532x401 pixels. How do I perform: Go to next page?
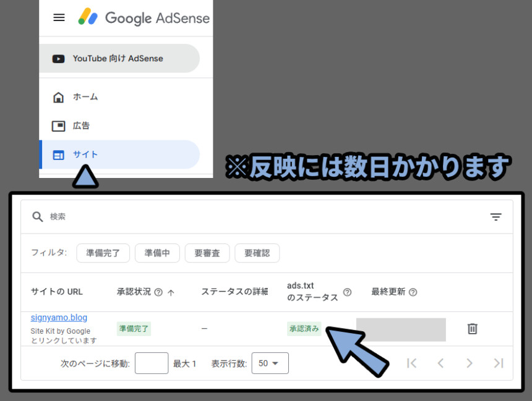coord(470,363)
